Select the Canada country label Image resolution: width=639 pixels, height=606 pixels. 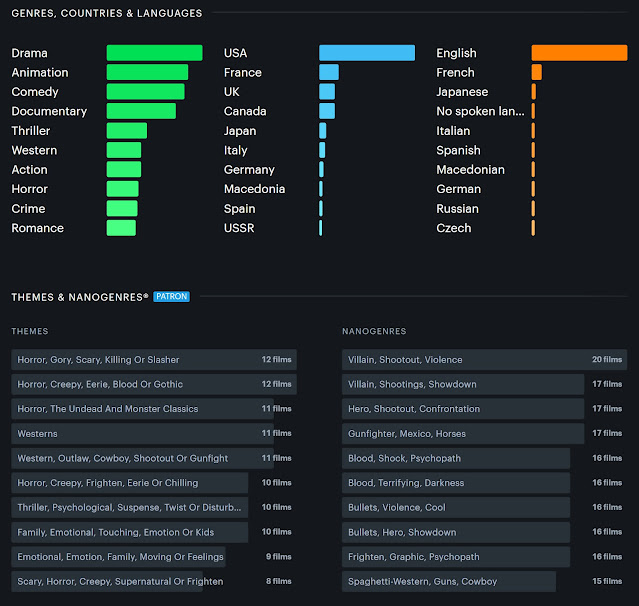tap(245, 111)
